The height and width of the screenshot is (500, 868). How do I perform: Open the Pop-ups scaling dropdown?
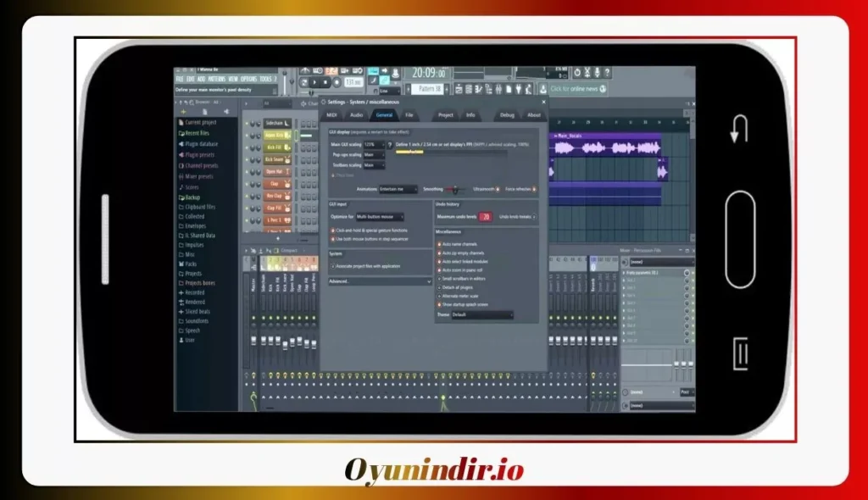[x=374, y=155]
